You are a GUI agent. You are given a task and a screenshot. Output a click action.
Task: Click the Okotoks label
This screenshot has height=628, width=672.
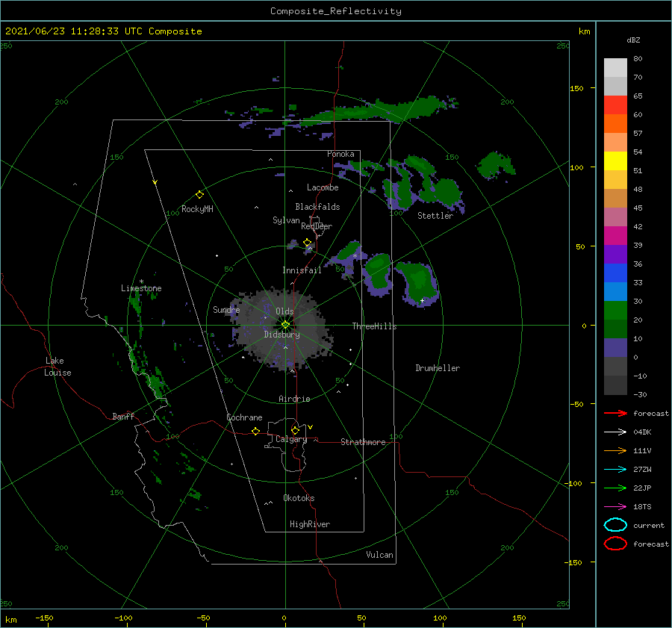coord(299,498)
